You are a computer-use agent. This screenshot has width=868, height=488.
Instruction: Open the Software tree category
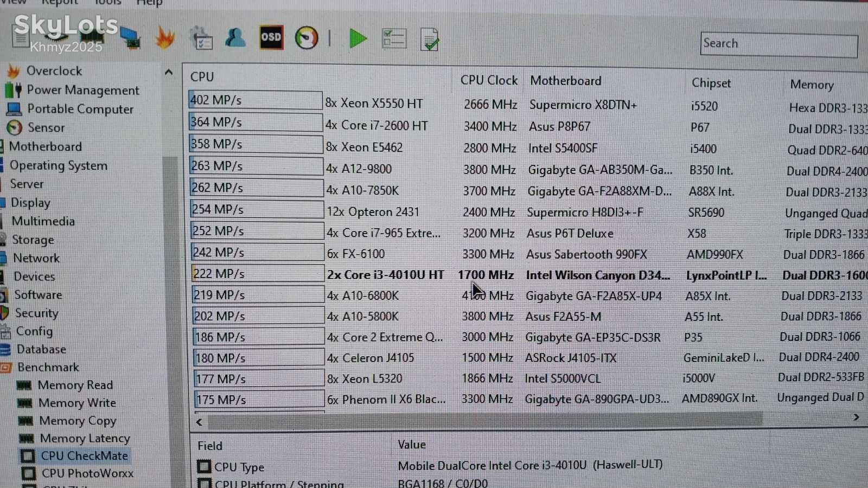point(38,295)
